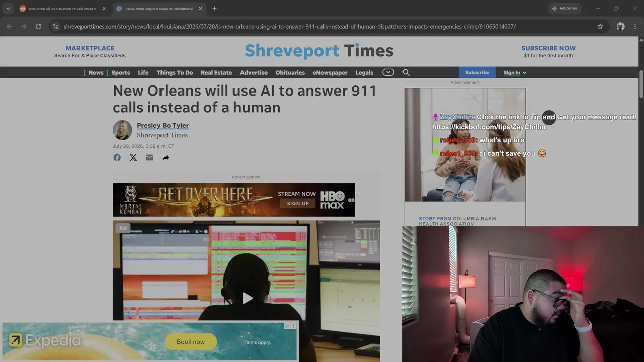Share the article by email
Screen dimensions: 644x362
149,158
